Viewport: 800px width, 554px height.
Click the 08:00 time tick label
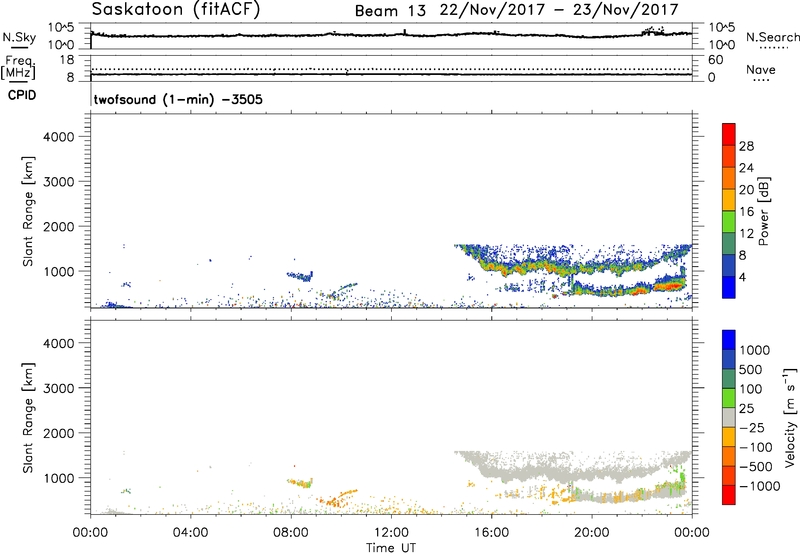pyautogui.click(x=291, y=533)
